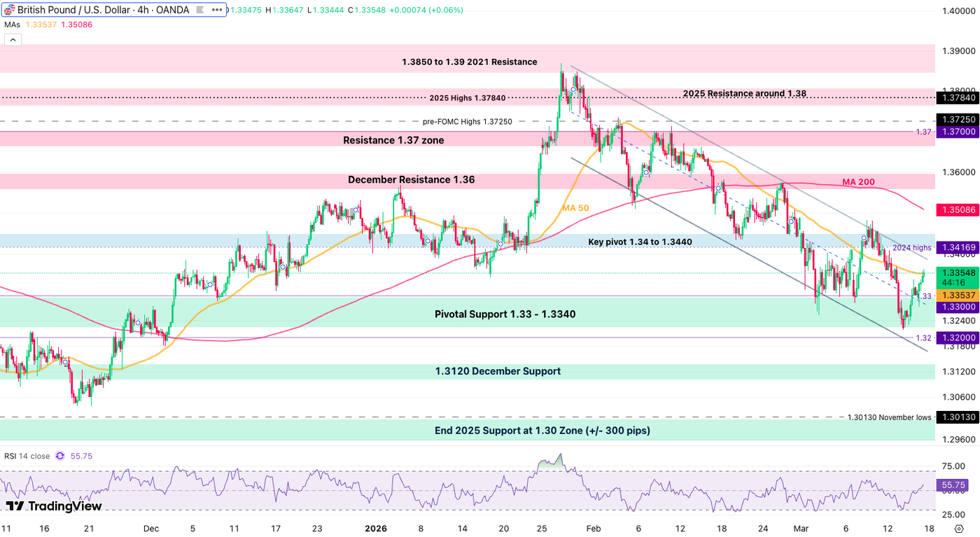The image size is (980, 537).
Task: Click the orange MA 50 line label
Action: (575, 208)
